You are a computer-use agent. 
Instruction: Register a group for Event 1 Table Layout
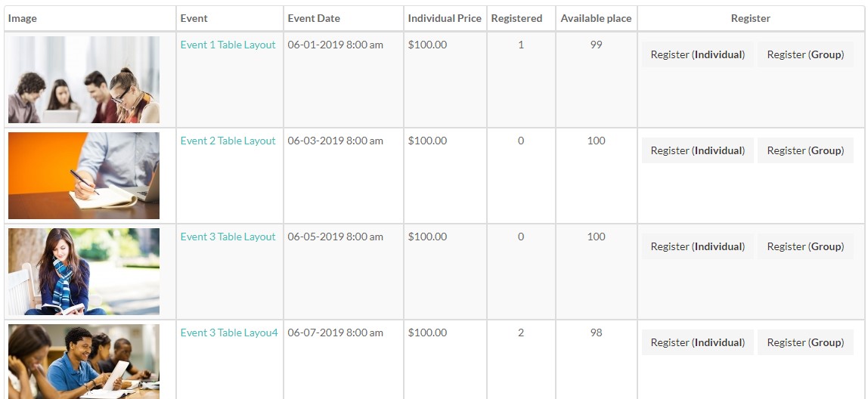click(x=805, y=54)
